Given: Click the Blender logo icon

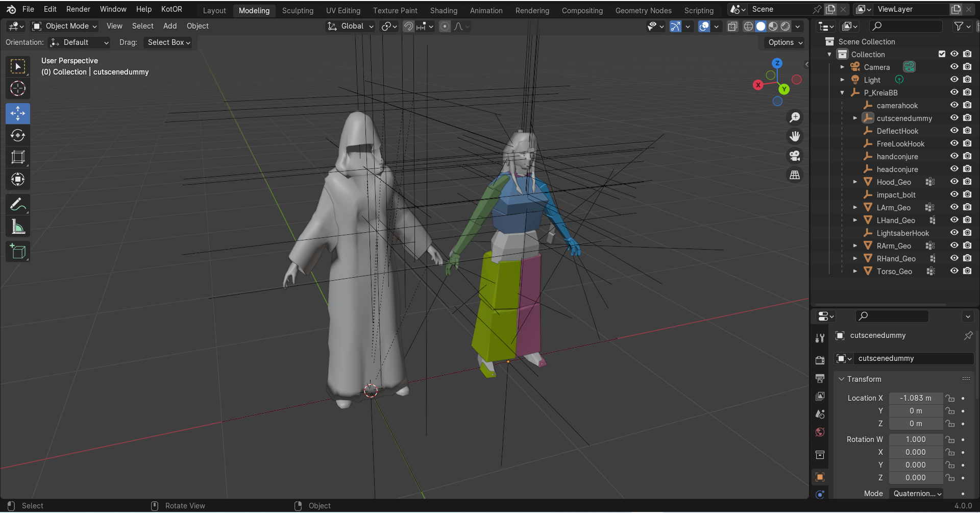Looking at the screenshot, I should point(11,9).
